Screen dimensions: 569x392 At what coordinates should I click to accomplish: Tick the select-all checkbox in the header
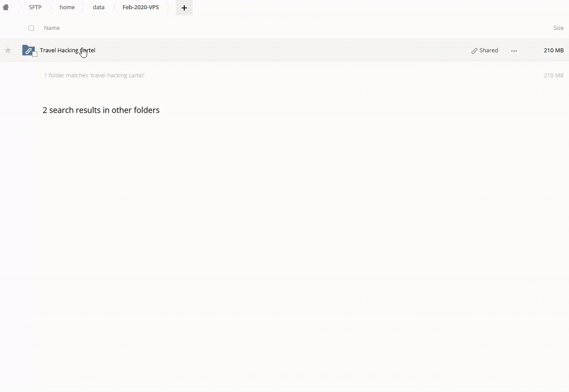coord(31,28)
